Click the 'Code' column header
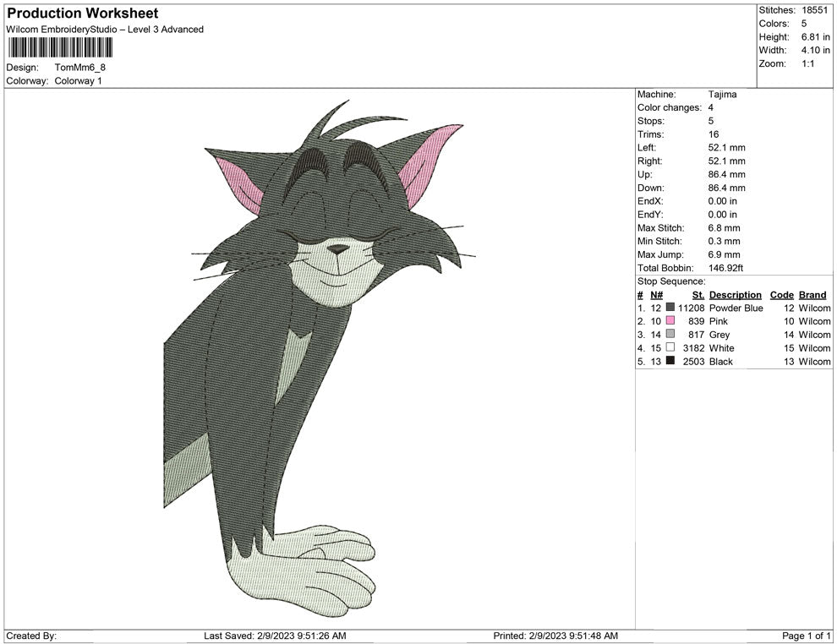Viewport: 837px width, 644px height. tap(781, 294)
